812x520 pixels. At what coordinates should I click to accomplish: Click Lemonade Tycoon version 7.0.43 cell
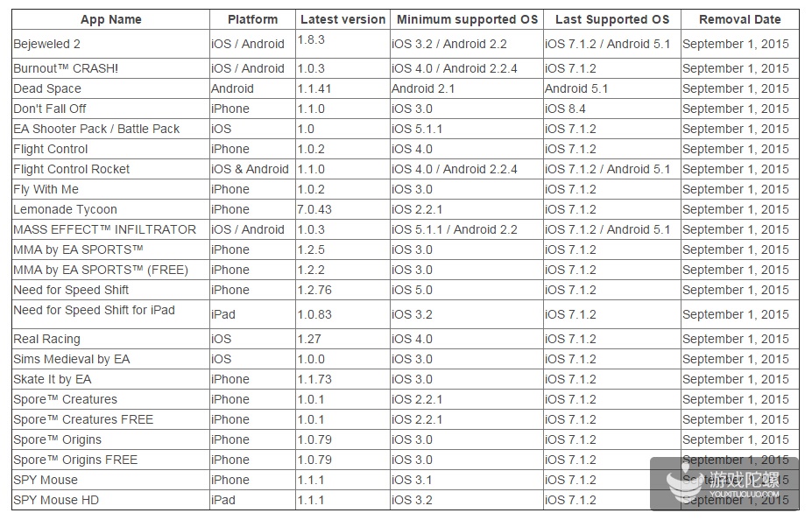pos(316,209)
